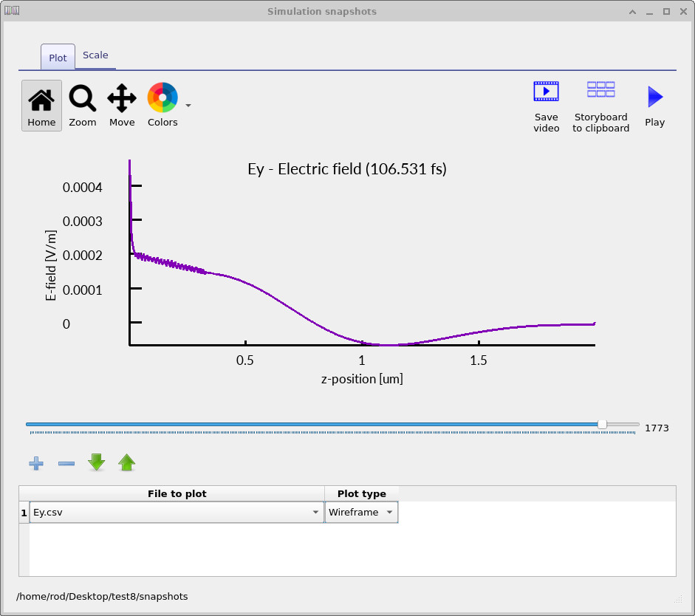Remove plot row with minus icon
Viewport: 695px width, 616px height.
[66, 463]
